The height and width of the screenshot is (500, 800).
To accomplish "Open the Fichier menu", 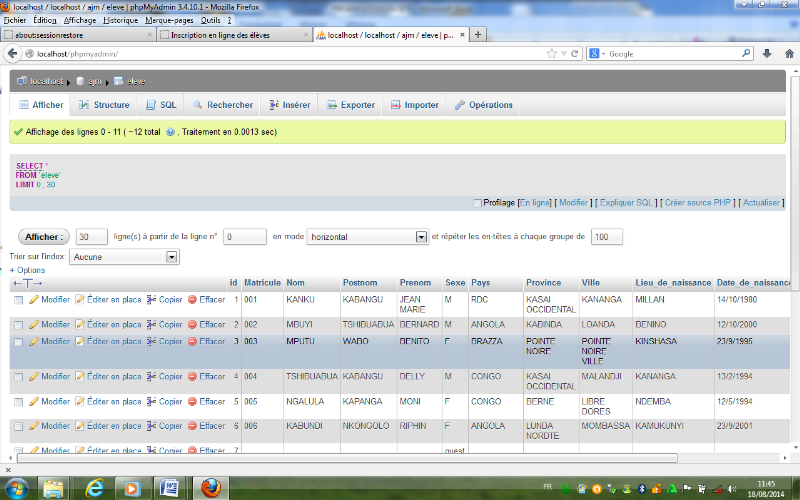I will [x=15, y=20].
